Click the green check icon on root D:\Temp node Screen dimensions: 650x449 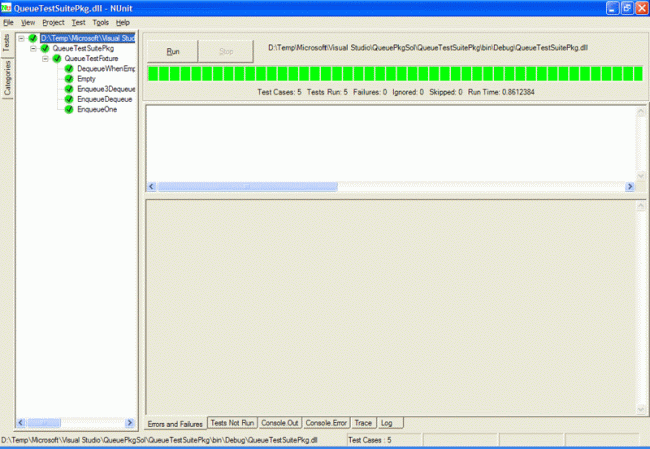[33, 38]
